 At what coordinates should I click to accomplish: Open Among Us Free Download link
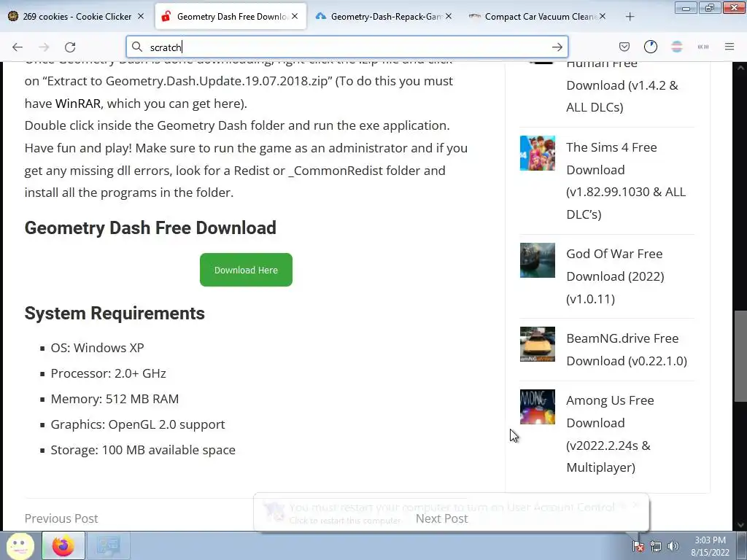tap(610, 434)
